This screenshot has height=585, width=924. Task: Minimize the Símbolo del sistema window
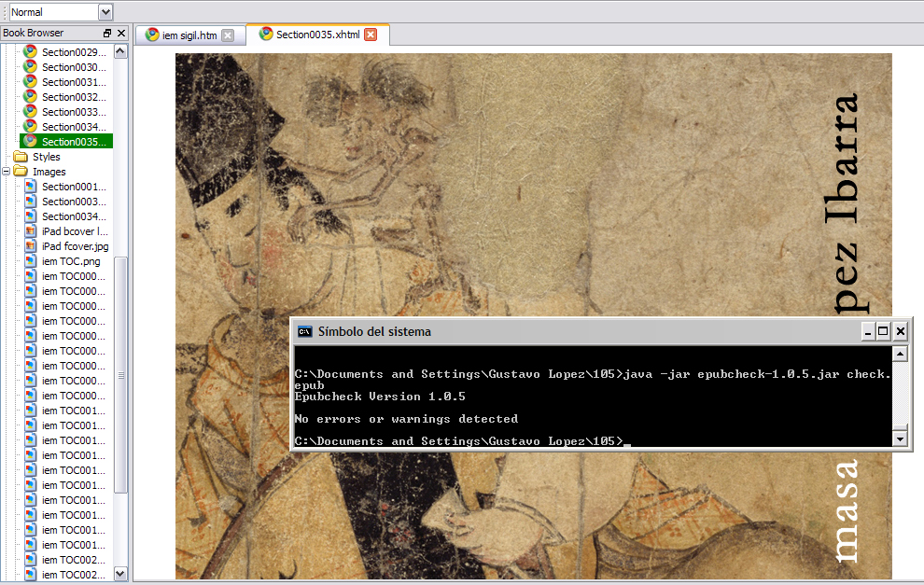tap(867, 331)
